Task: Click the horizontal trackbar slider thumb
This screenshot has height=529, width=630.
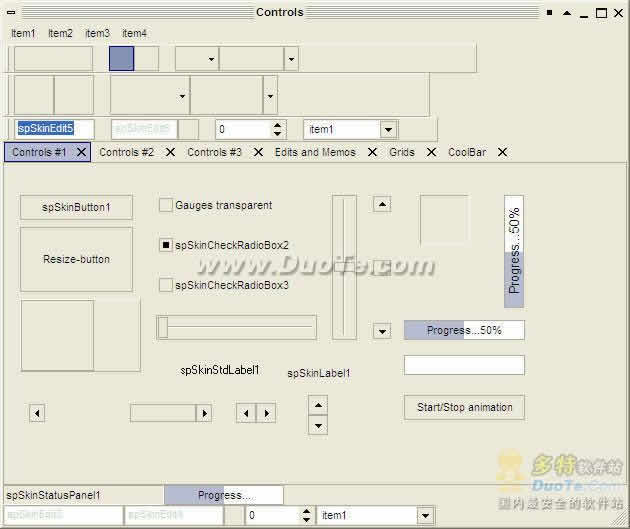Action: [x=163, y=327]
